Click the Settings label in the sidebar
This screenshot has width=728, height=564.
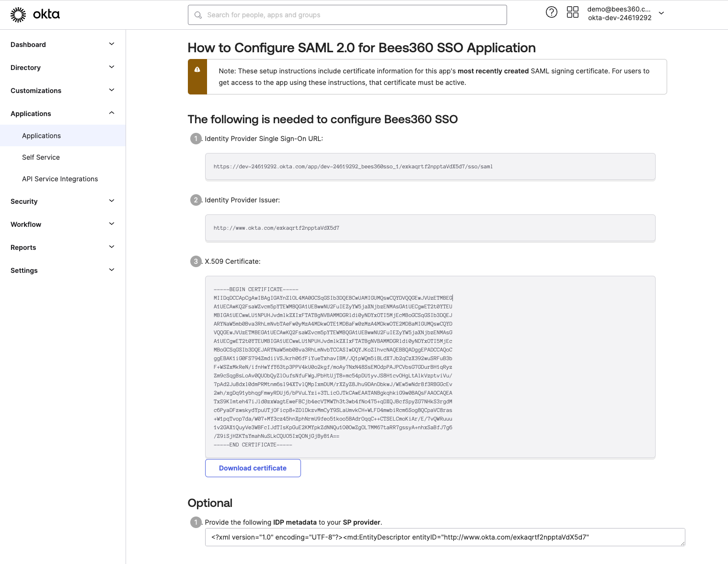point(24,270)
